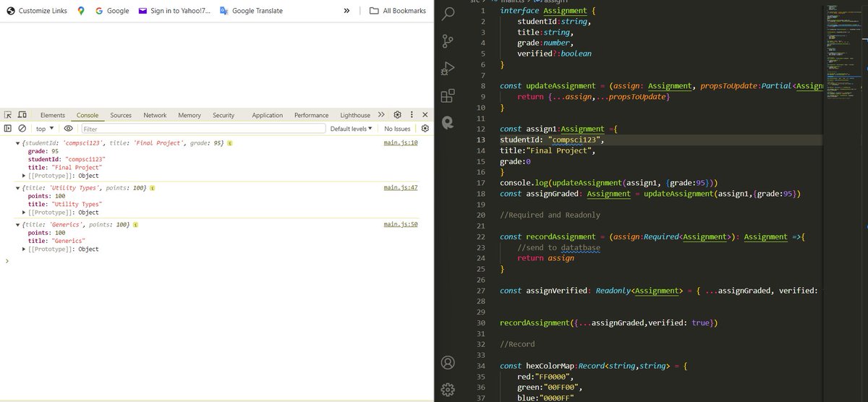Image resolution: width=868 pixels, height=402 pixels.
Task: Open the Google bookmark
Action: tap(112, 11)
